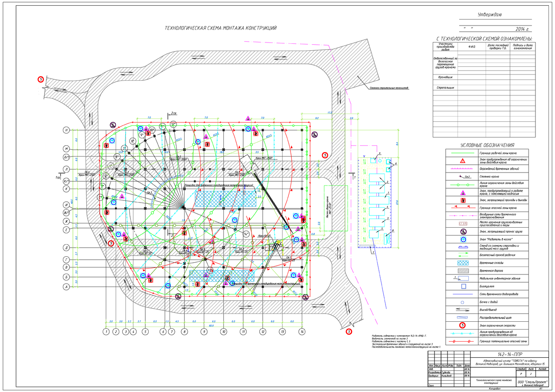
Task: Click the drawing title ТЕХНОЛОГИЧЕСКАЯ СХЕМА МОНТАЖА КОНСТРУКЦИЙ
Action: [220, 28]
